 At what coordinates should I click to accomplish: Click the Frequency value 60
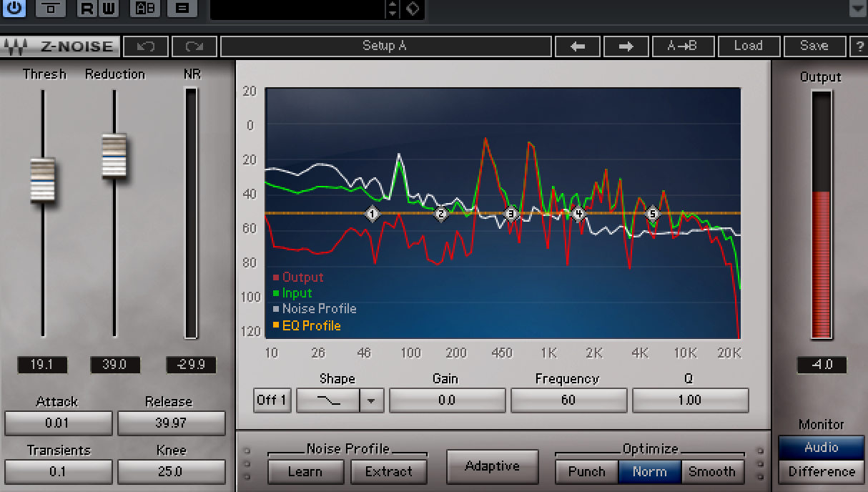568,400
